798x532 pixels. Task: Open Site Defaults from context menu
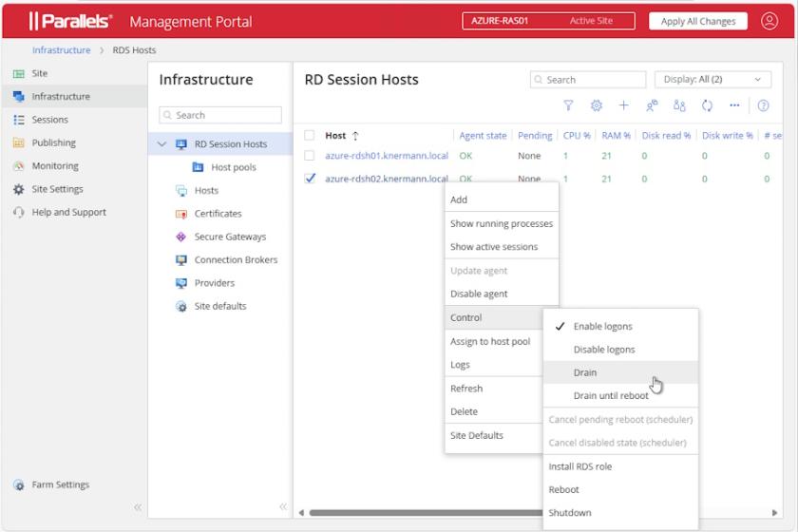(494, 435)
